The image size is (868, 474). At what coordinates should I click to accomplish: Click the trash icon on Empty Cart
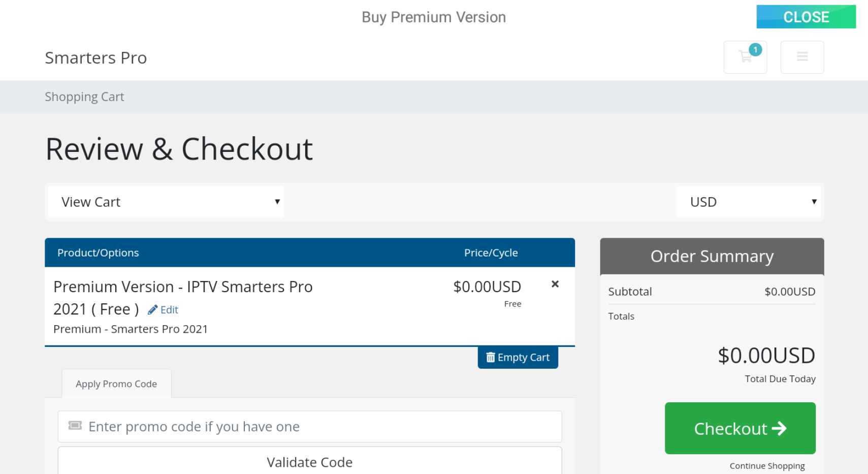(490, 358)
